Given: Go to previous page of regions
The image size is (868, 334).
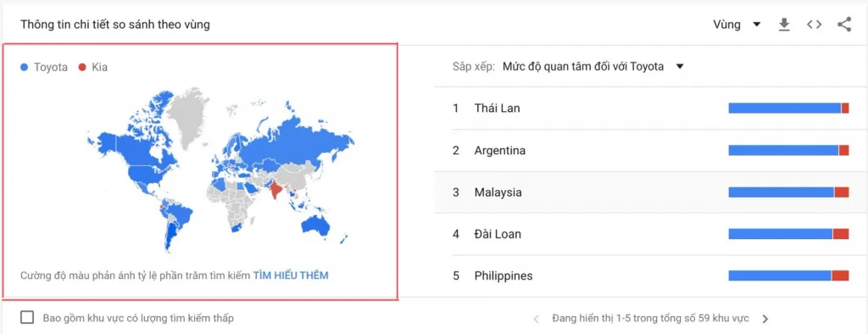Looking at the screenshot, I should coord(536,319).
